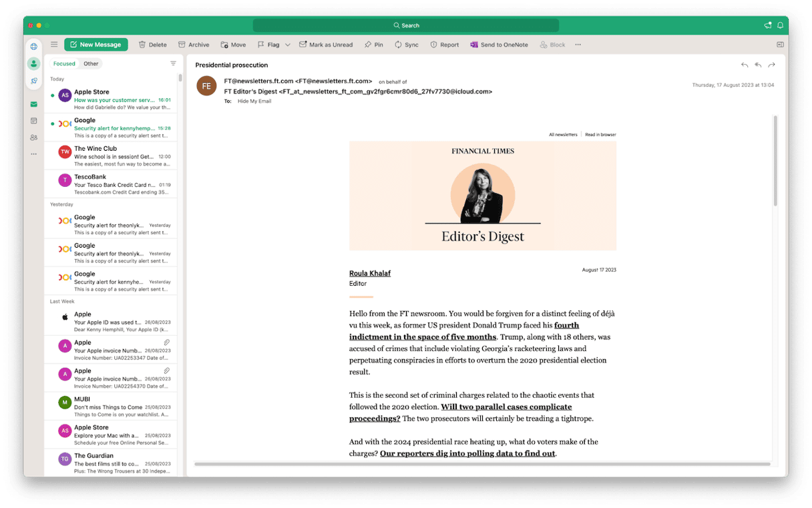812x508 pixels.
Task: Open reporters dig into polling data link
Action: [467, 453]
